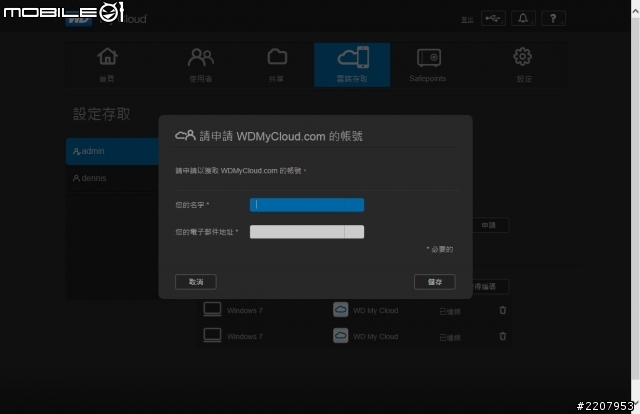Delete the second Windows 7 device
The height and width of the screenshot is (414, 640).
[503, 336]
